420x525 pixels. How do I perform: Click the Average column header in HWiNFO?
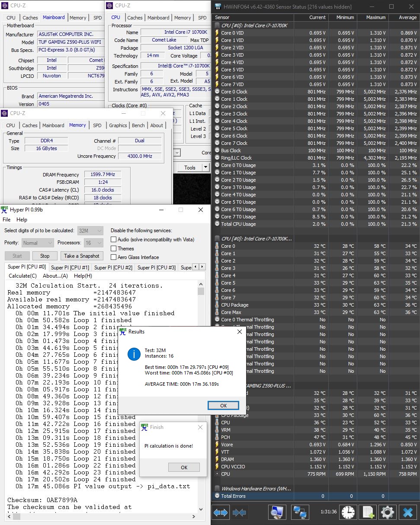pyautogui.click(x=404, y=17)
